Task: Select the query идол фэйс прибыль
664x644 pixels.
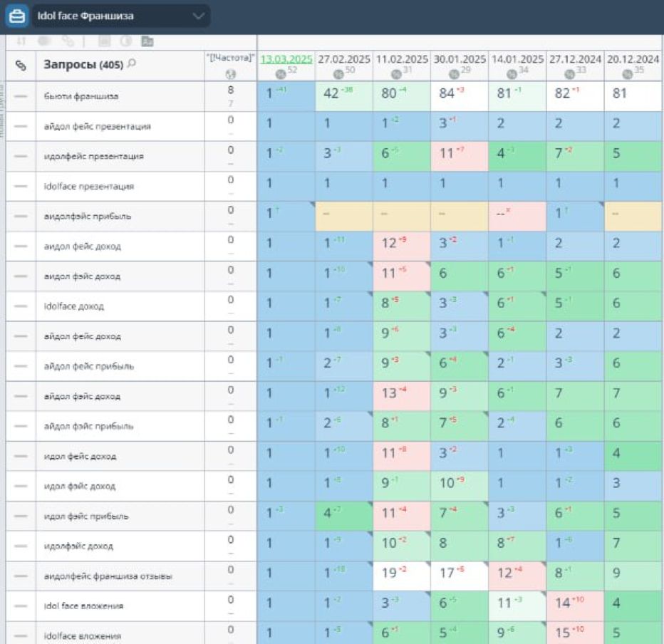Action: coord(86,516)
